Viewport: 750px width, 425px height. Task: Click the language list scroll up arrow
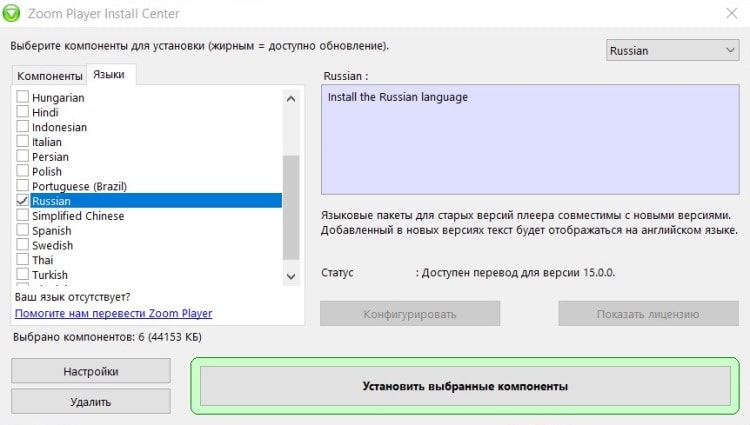[x=291, y=99]
